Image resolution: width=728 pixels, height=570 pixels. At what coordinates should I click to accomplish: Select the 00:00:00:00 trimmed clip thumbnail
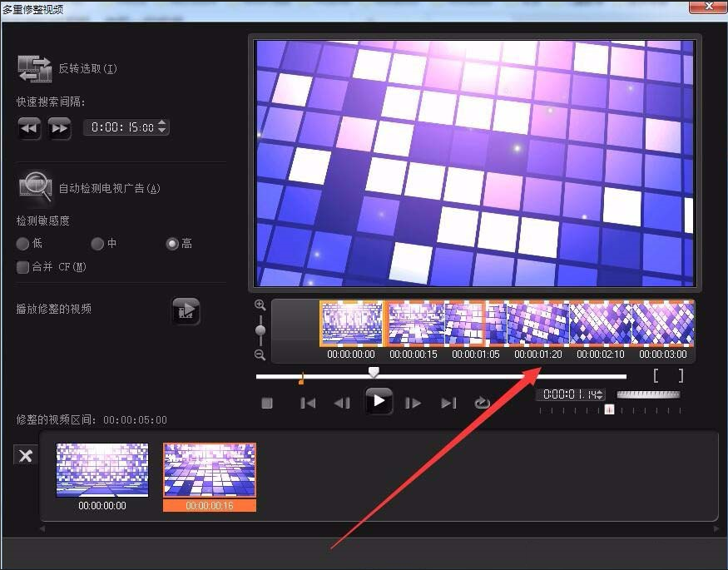(102, 469)
